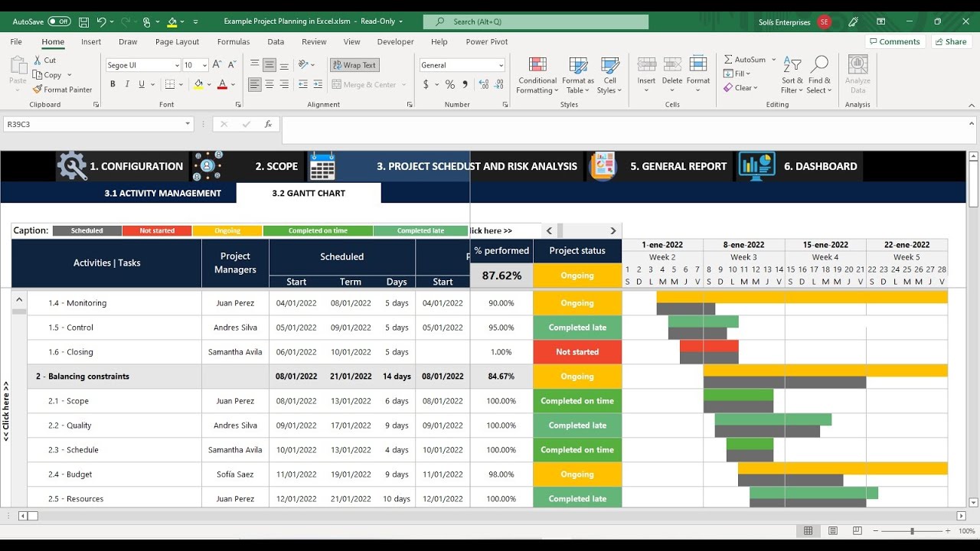Open Conditional Formatting options

point(537,75)
